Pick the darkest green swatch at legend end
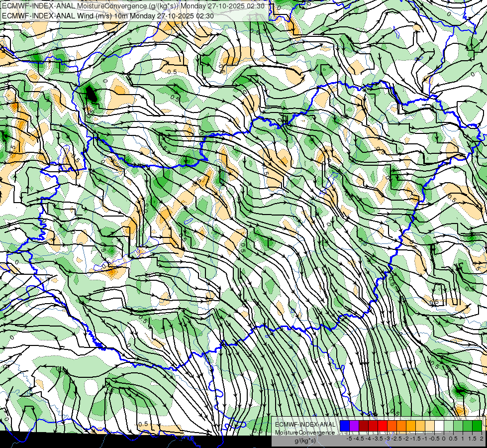 (x=477, y=426)
